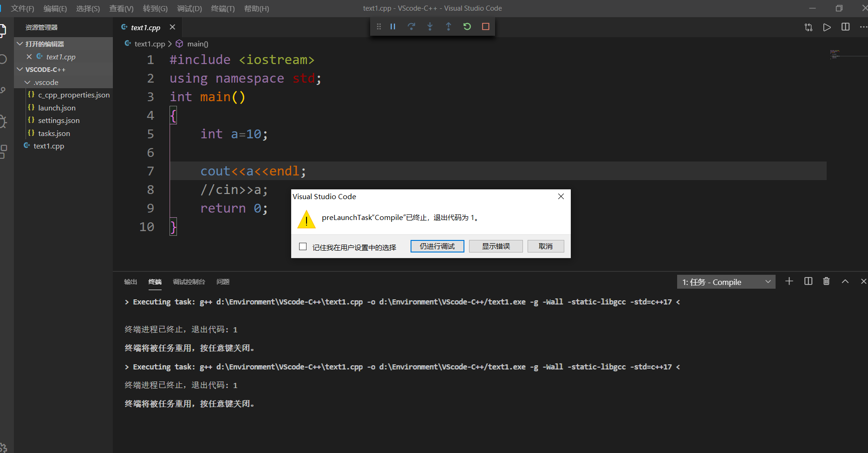Open the Edit menu
The width and height of the screenshot is (868, 453).
pos(55,8)
